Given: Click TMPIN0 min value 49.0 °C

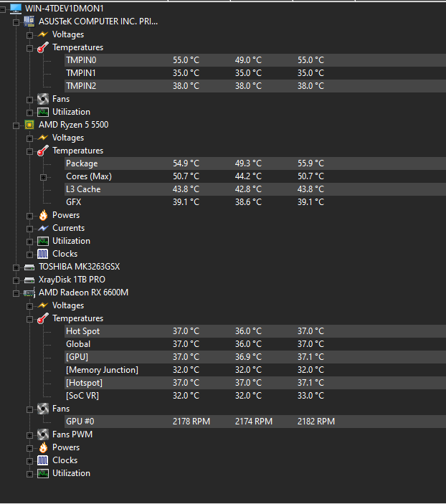Looking at the screenshot, I should tap(248, 60).
